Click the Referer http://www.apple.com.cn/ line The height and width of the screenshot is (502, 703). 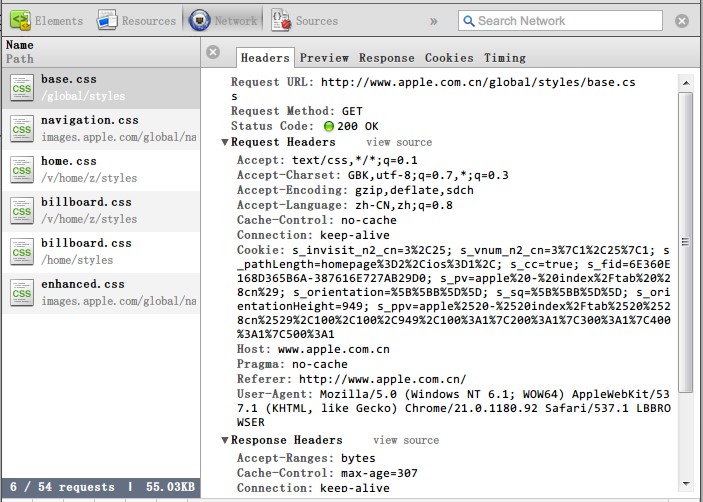(352, 379)
